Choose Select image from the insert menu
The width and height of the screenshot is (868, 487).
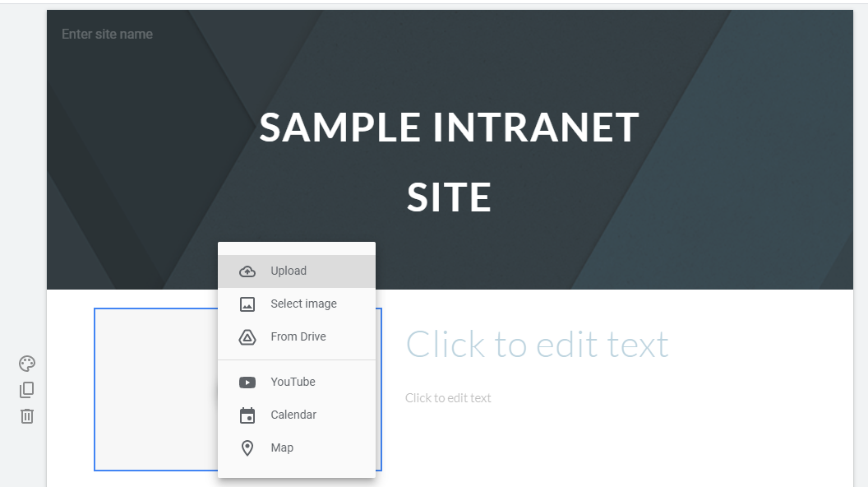point(303,304)
